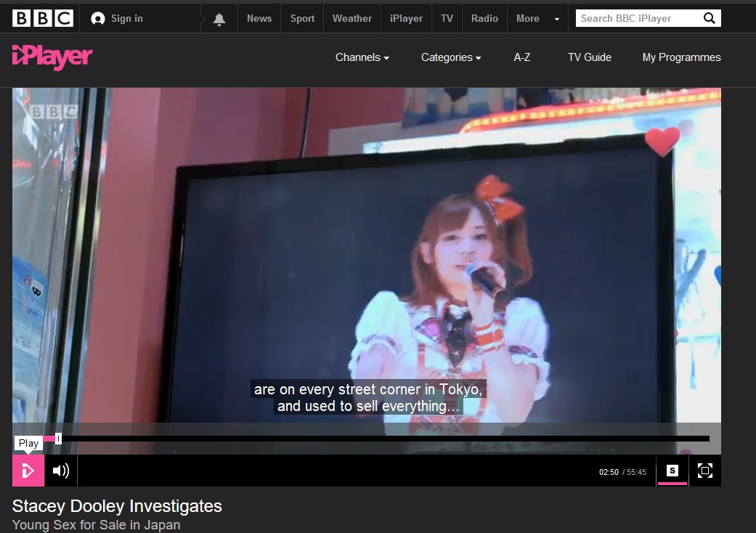
Task: Expand the Channels dropdown
Action: [362, 57]
